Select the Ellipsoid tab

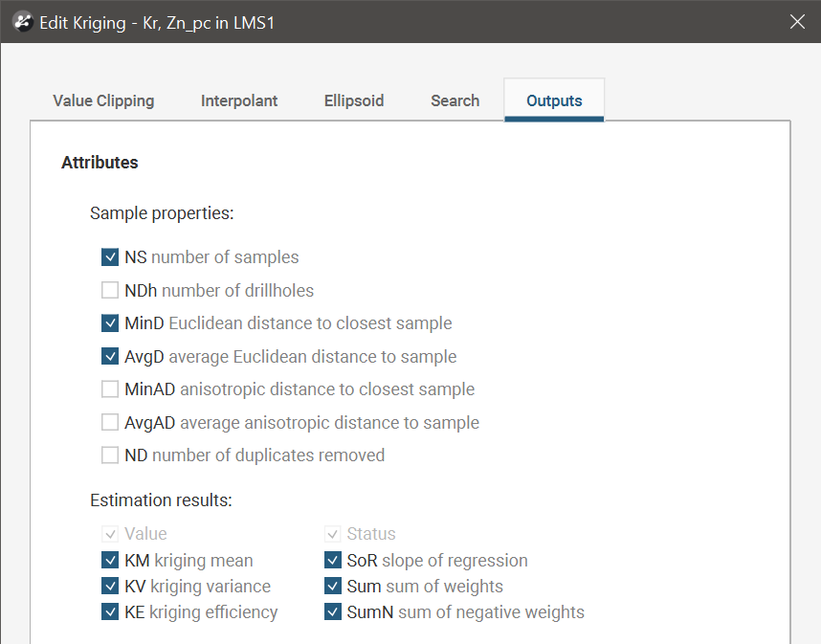coord(354,100)
